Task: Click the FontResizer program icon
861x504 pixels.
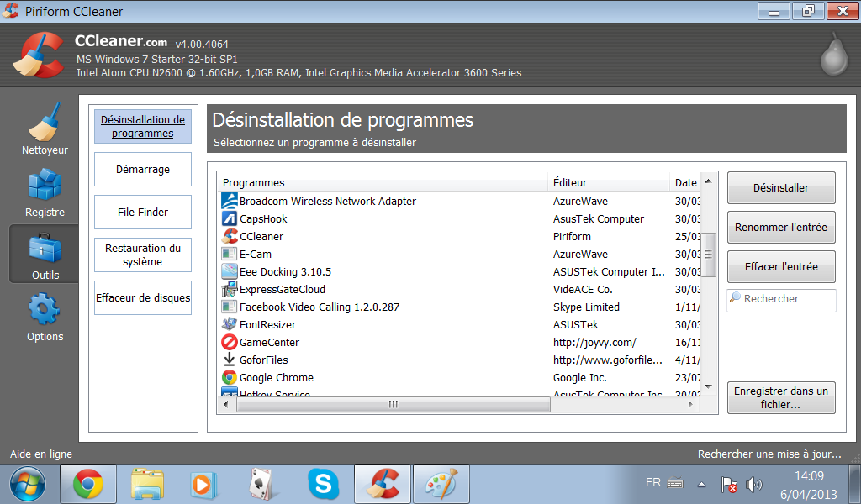Action: click(229, 325)
